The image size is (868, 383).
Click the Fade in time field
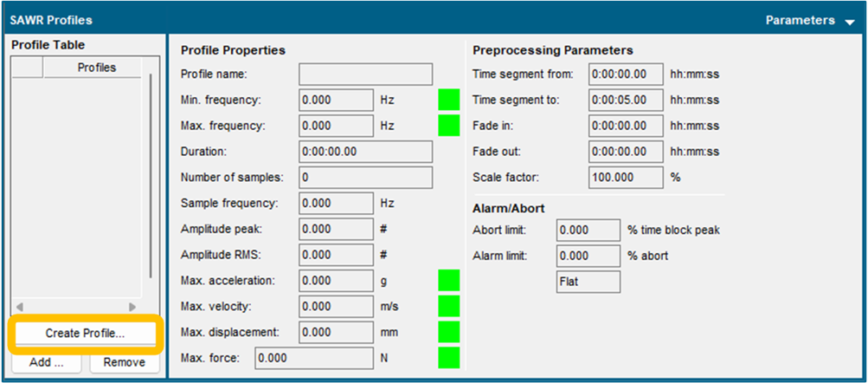pos(626,126)
